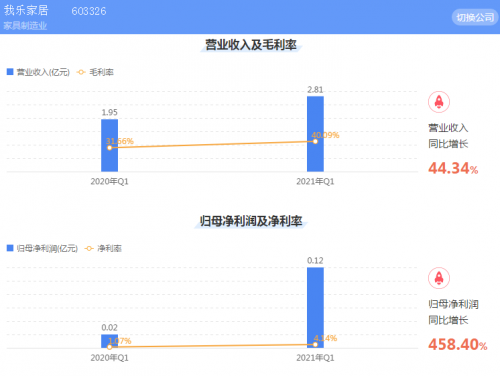Click the 31.66% gross margin data point
500x376 pixels.
[x=109, y=148]
